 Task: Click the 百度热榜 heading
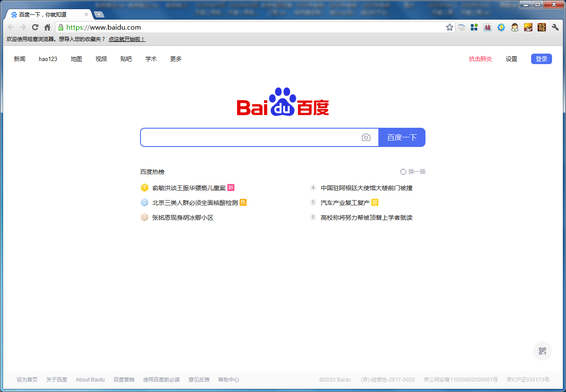coord(152,172)
